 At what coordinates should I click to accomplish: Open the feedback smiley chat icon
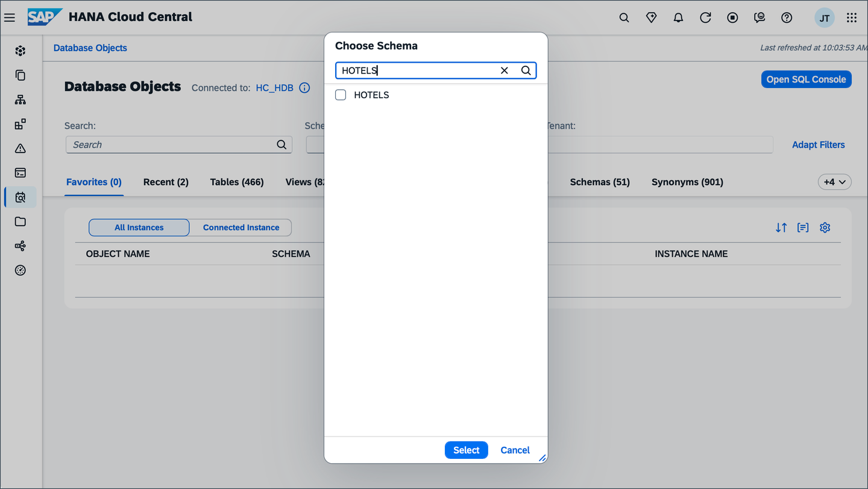[x=759, y=17]
